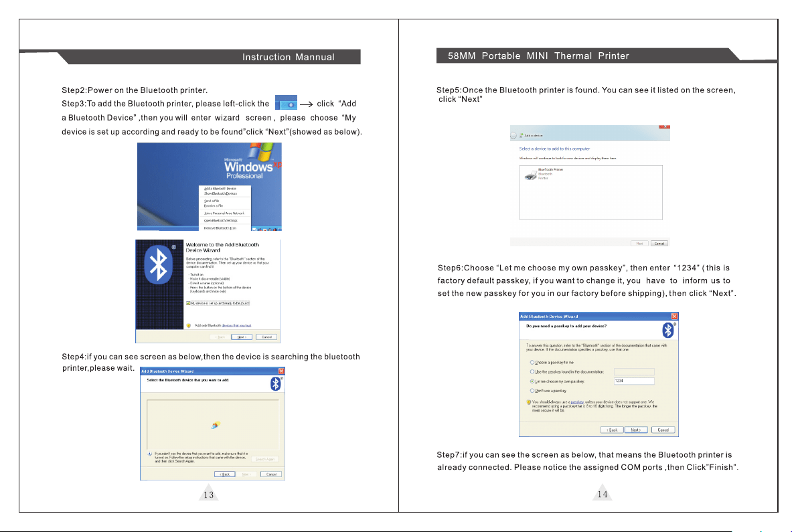Click Cancel in passkey wizard
This screenshot has height=532, width=798.
(x=663, y=430)
